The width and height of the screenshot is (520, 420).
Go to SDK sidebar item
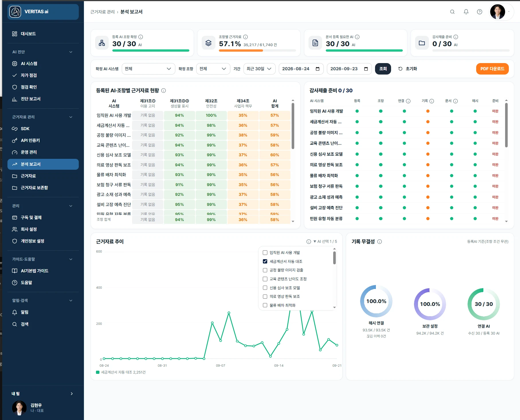tap(43, 129)
